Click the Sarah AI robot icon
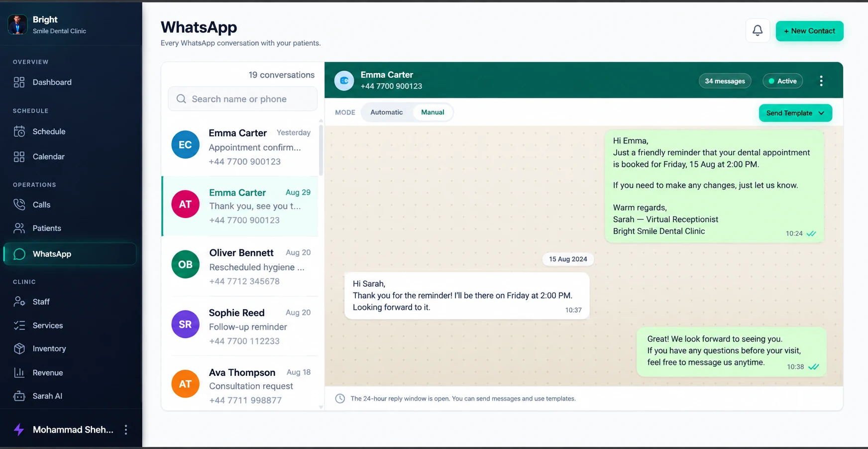 click(19, 396)
